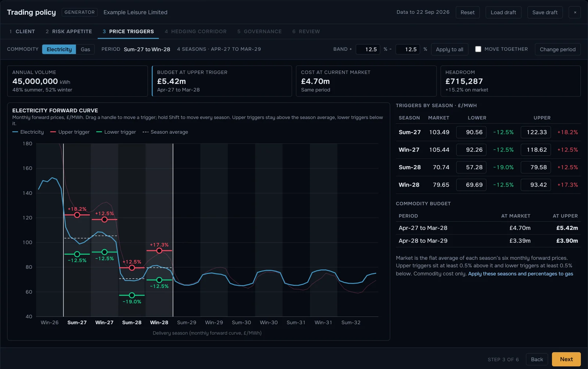
Task: Edit Sum-27 lower trigger value 90.56
Action: pos(471,132)
